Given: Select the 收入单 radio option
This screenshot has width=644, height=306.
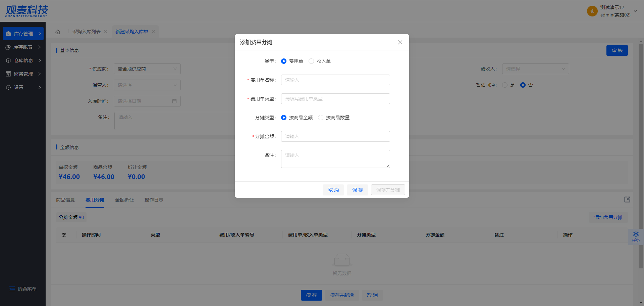Looking at the screenshot, I should [311, 61].
